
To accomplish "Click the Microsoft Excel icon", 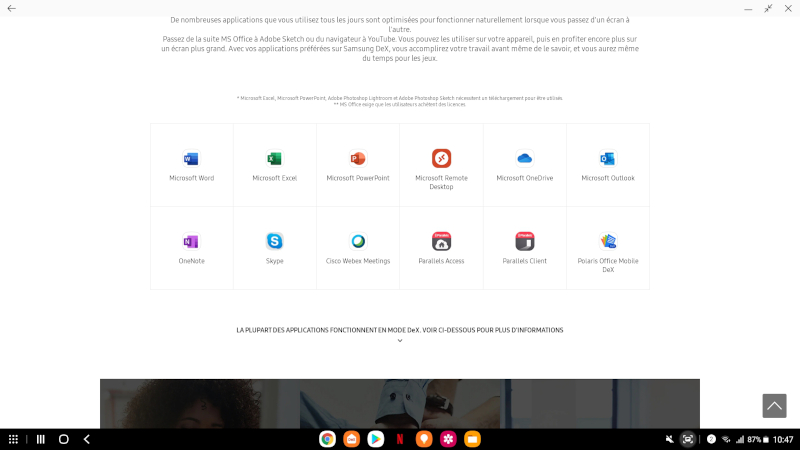I will click(274, 159).
